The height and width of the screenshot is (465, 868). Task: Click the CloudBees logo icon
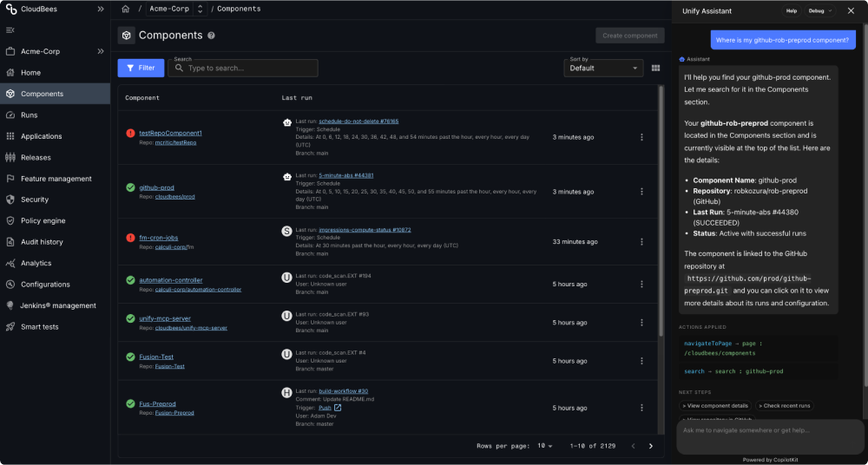point(10,9)
